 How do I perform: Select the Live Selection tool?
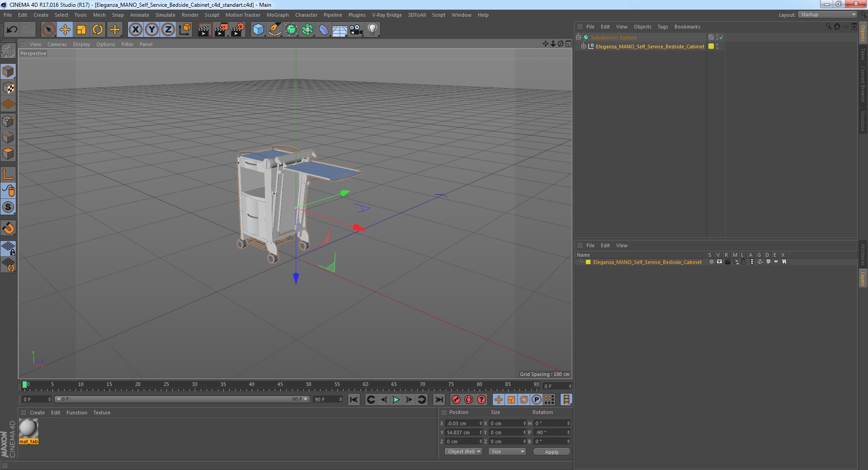[x=48, y=30]
